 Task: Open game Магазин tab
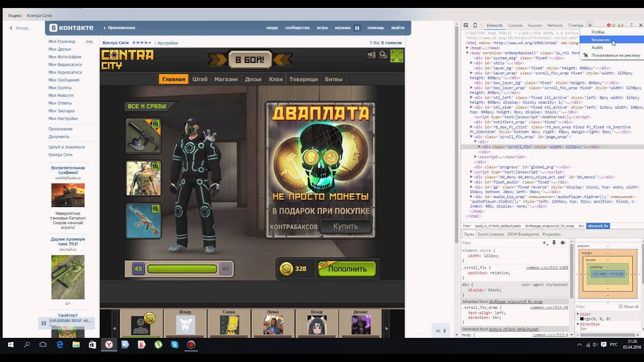click(226, 79)
